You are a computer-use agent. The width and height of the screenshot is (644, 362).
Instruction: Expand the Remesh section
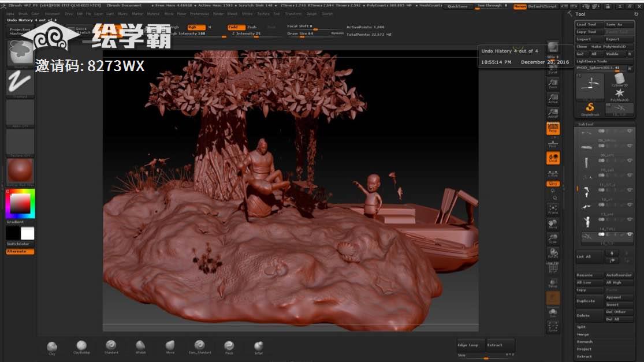point(585,342)
